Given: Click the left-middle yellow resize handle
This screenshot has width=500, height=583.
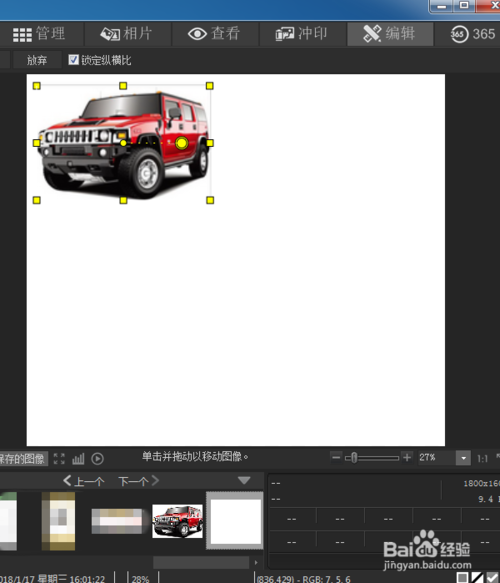Looking at the screenshot, I should click(36, 143).
